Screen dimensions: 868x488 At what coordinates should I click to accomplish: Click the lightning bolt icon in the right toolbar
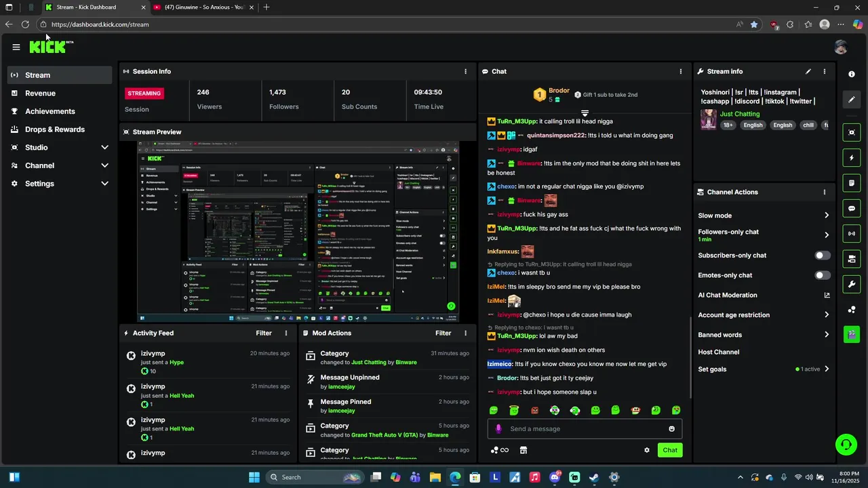click(852, 158)
